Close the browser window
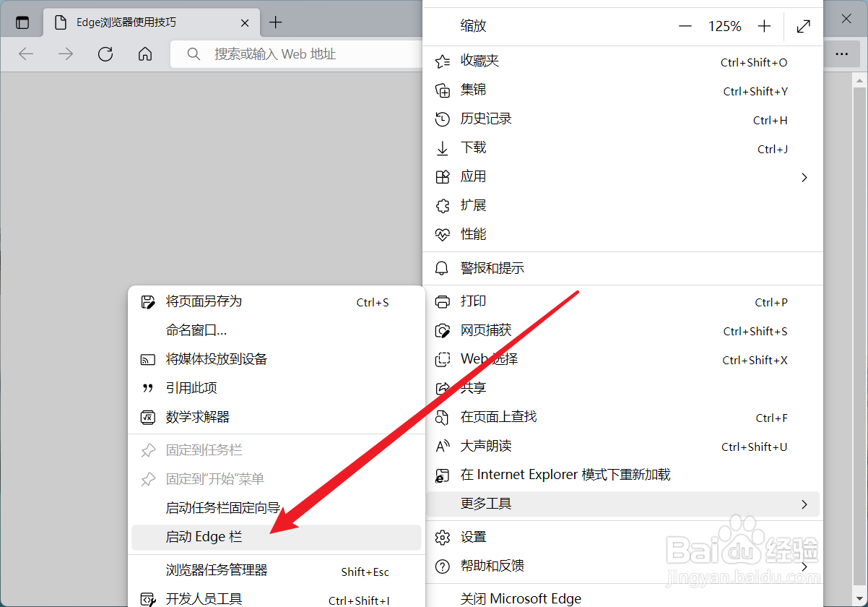The width and height of the screenshot is (868, 607). point(846,19)
